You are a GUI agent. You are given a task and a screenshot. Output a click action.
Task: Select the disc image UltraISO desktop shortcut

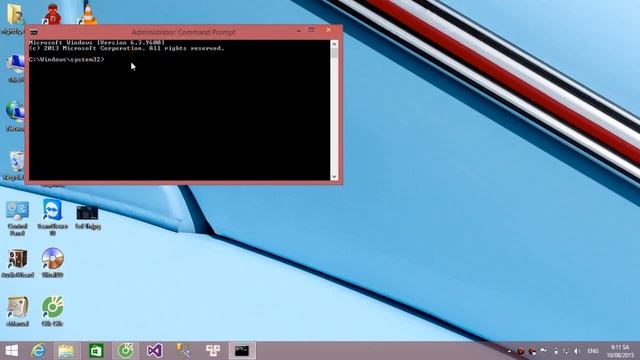tap(52, 262)
